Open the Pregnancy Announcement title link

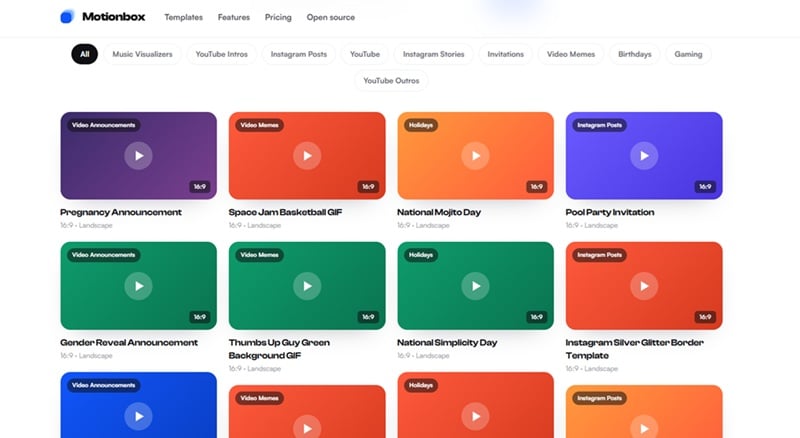click(x=121, y=212)
